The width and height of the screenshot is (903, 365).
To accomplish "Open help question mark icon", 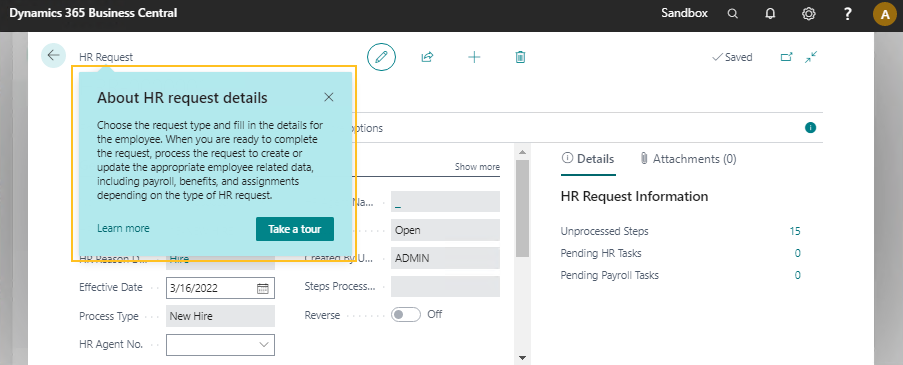I will pos(847,14).
